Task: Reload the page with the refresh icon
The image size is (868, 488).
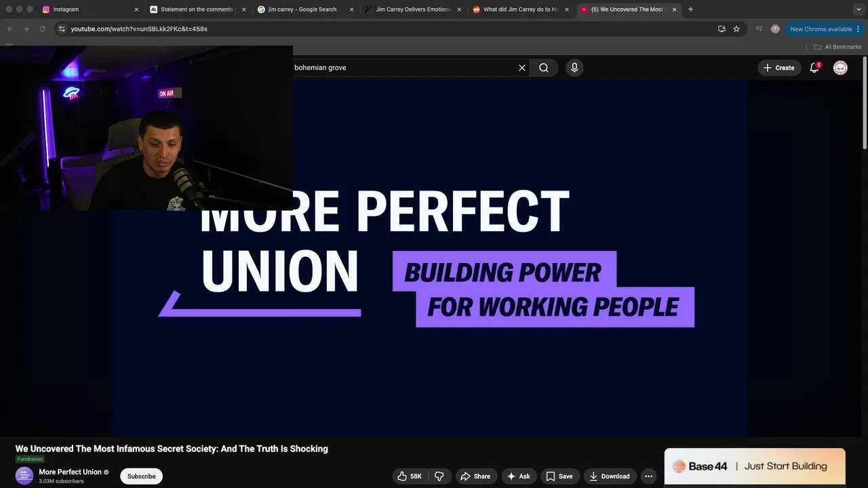Action: pos(42,29)
